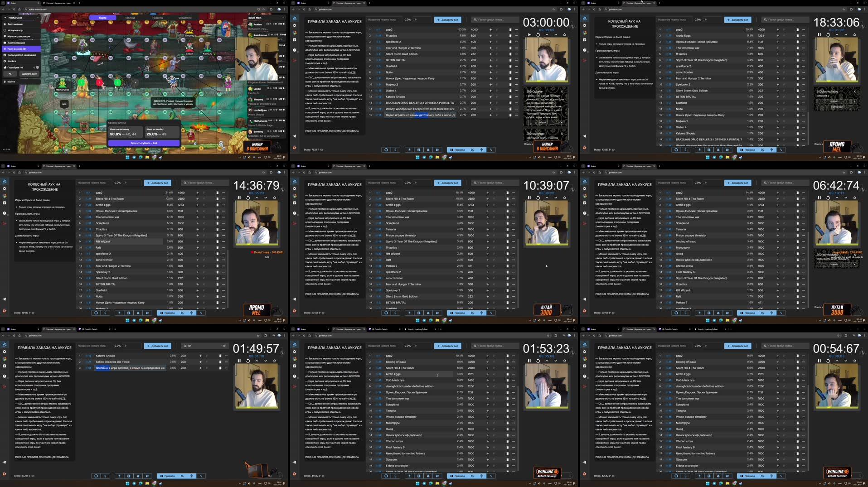
Task: Restart the countdown with the circular arrow icon
Action: coord(538,34)
